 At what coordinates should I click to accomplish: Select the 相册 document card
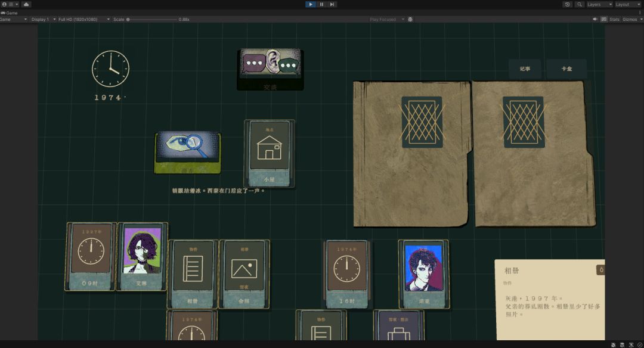click(x=192, y=274)
